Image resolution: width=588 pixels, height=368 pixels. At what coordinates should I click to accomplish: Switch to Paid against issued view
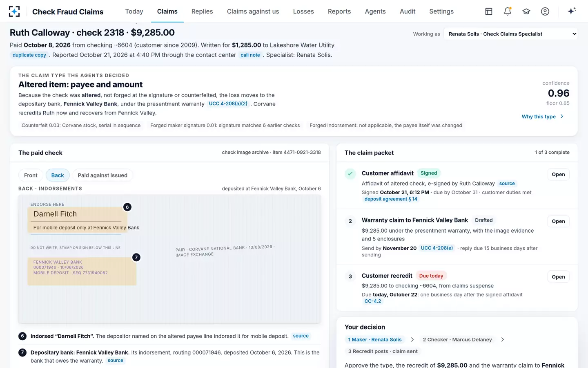(102, 175)
